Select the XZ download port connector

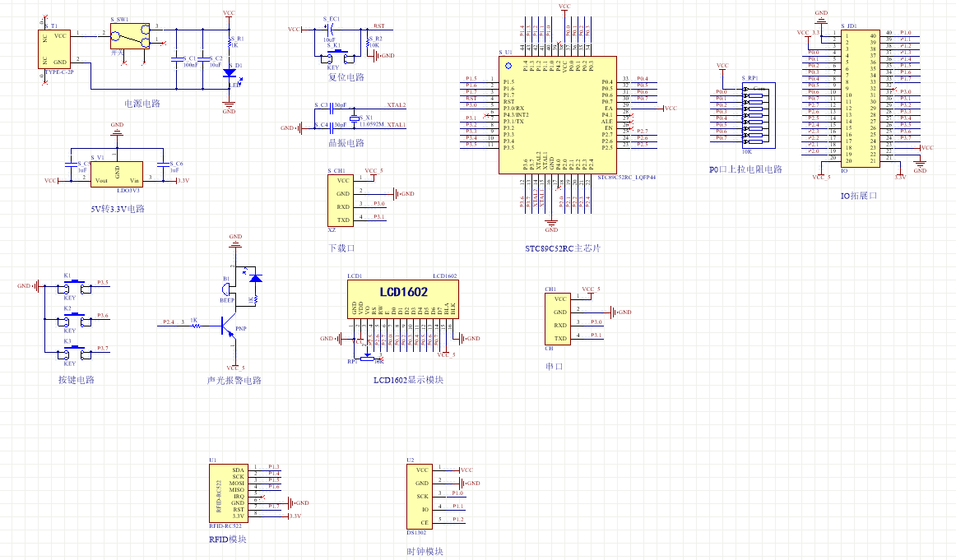pos(342,200)
